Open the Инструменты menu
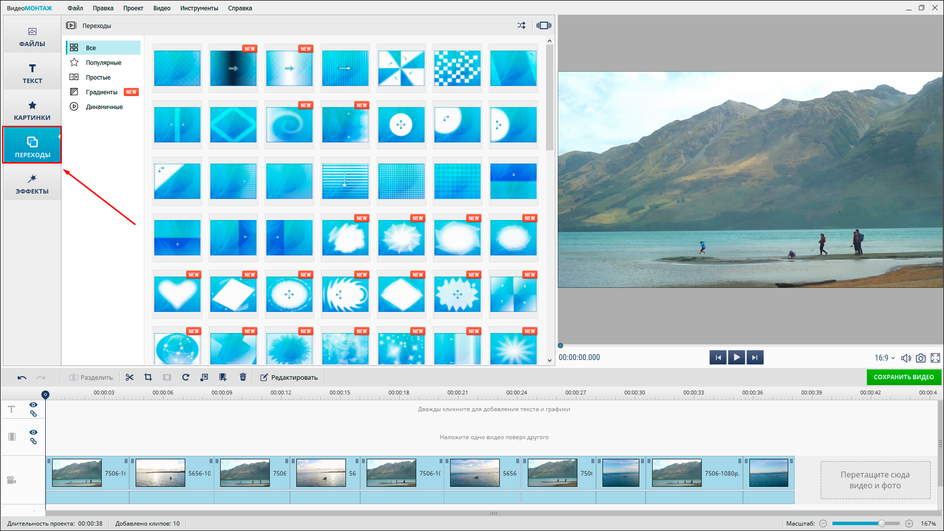 [199, 8]
